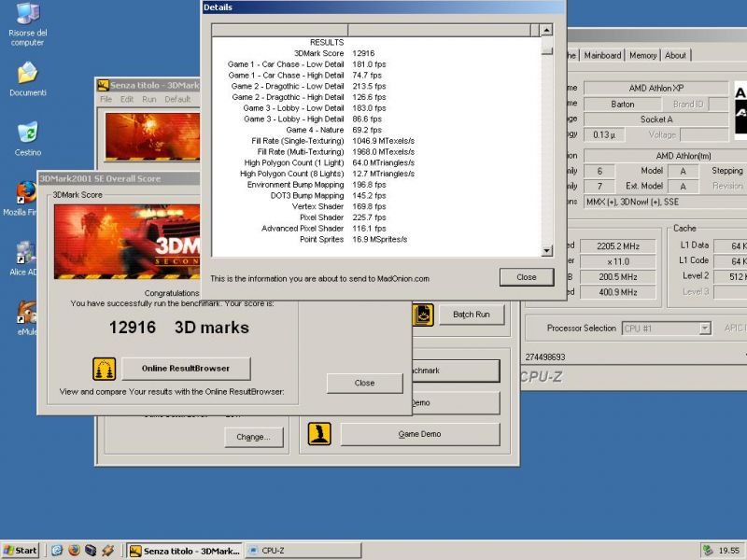Click the Details list scroll down arrow
The height and width of the screenshot is (560, 747).
point(547,250)
